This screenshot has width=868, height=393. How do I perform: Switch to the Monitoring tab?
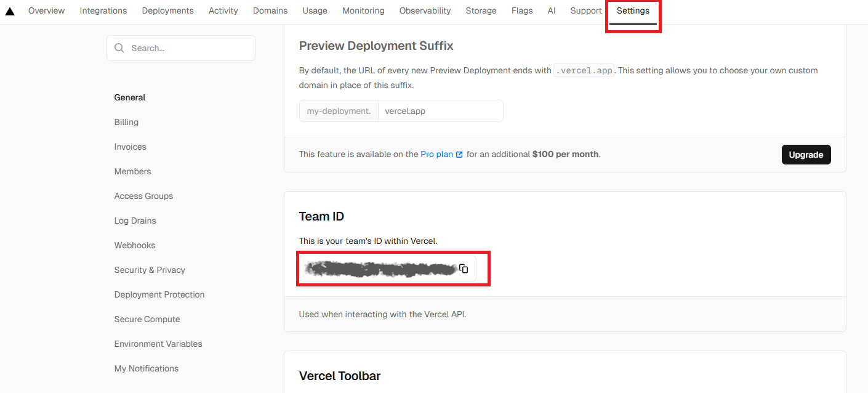coord(363,10)
